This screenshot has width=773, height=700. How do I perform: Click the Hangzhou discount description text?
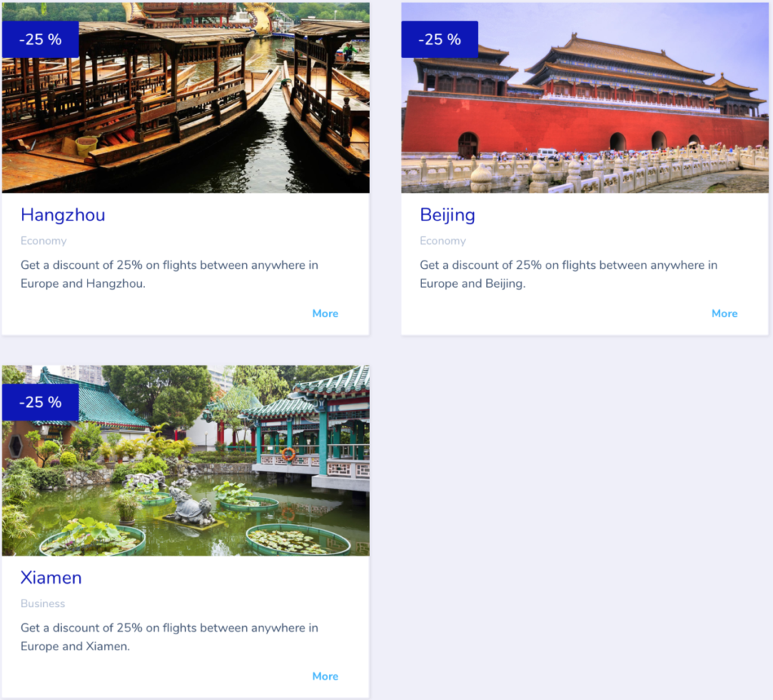[169, 274]
